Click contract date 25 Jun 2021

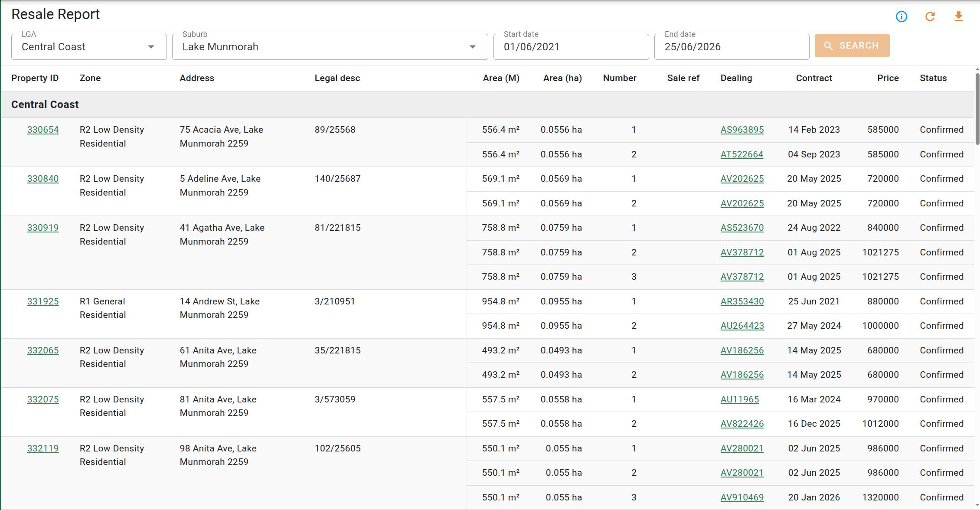pos(814,301)
